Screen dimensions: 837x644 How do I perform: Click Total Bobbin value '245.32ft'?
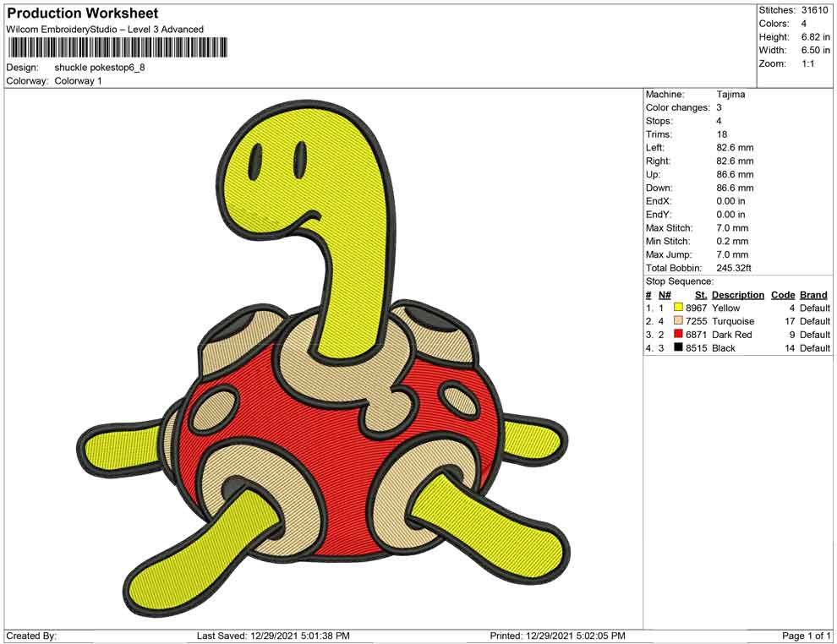tap(734, 268)
